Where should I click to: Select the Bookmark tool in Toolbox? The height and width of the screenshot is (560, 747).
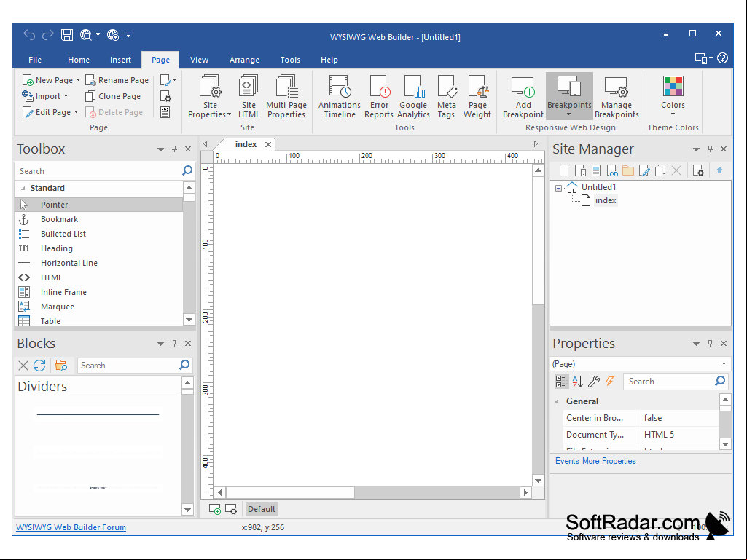(98, 219)
